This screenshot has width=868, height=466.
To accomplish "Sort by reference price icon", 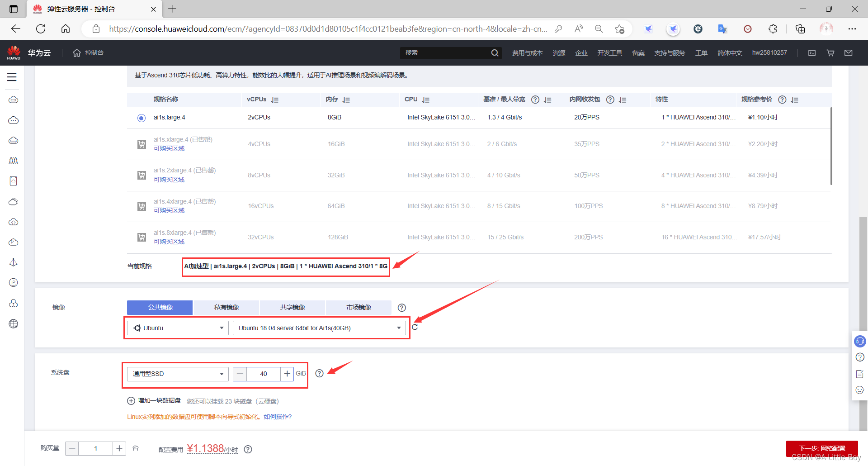I will pyautogui.click(x=795, y=100).
